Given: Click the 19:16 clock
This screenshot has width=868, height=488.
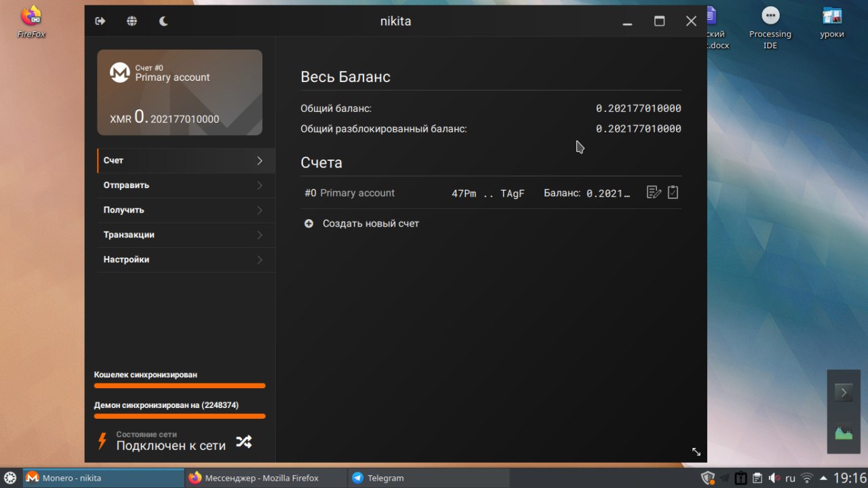Looking at the screenshot, I should [849, 478].
